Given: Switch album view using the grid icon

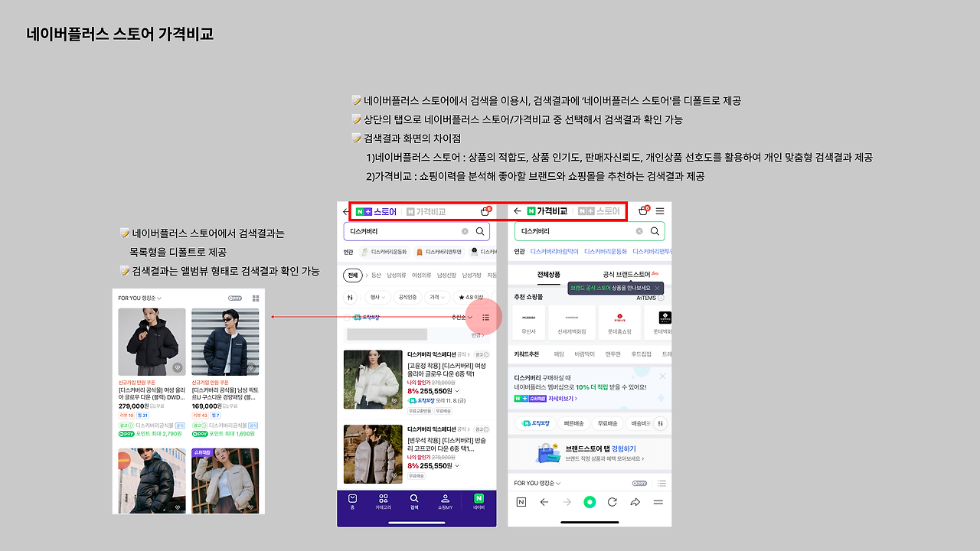Looking at the screenshot, I should tap(256, 298).
